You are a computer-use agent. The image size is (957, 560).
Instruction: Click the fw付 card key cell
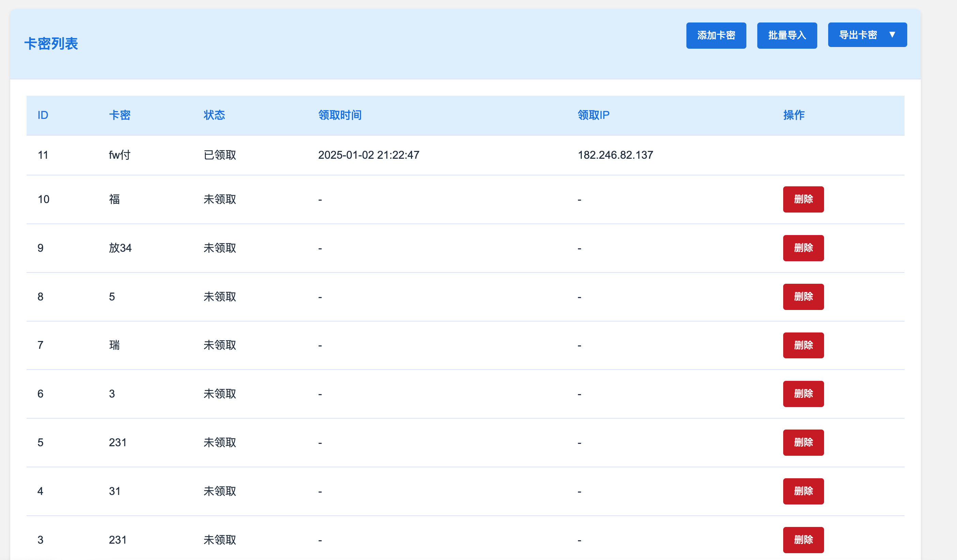120,155
